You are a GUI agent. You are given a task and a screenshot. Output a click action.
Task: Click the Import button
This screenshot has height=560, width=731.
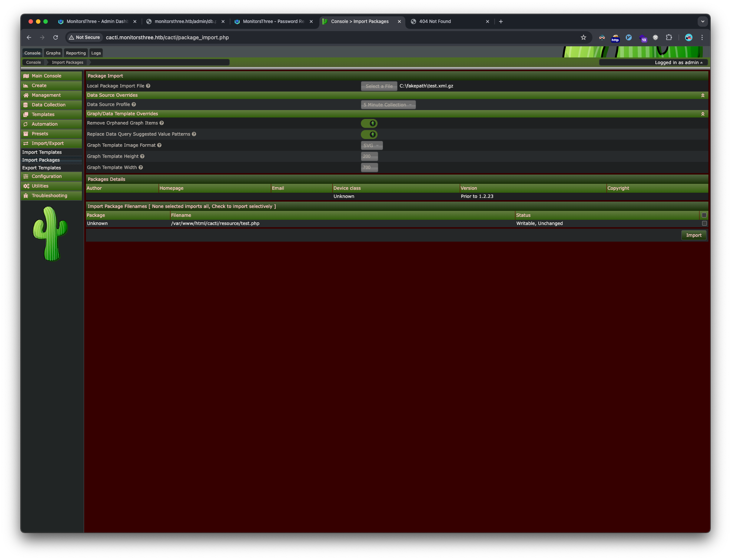(x=693, y=235)
